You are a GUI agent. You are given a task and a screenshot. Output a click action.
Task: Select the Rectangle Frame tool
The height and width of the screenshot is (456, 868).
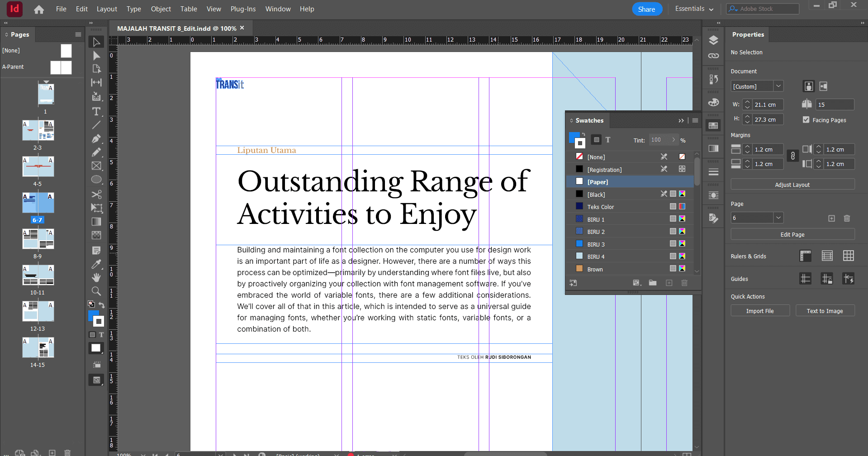[x=96, y=166]
